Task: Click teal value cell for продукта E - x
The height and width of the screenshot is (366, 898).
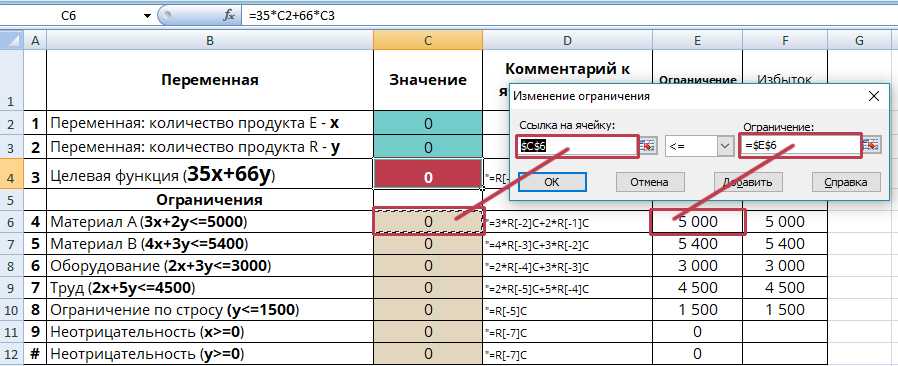Action: (x=428, y=123)
